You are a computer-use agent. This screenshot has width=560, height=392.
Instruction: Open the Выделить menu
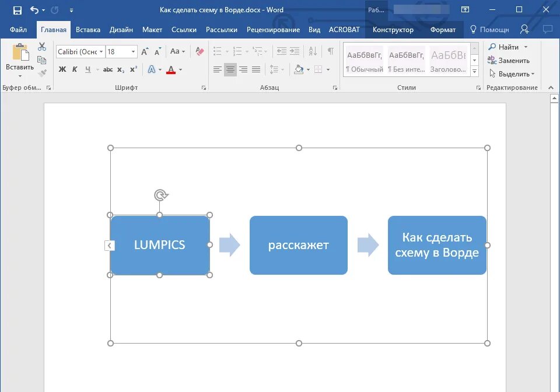point(512,74)
